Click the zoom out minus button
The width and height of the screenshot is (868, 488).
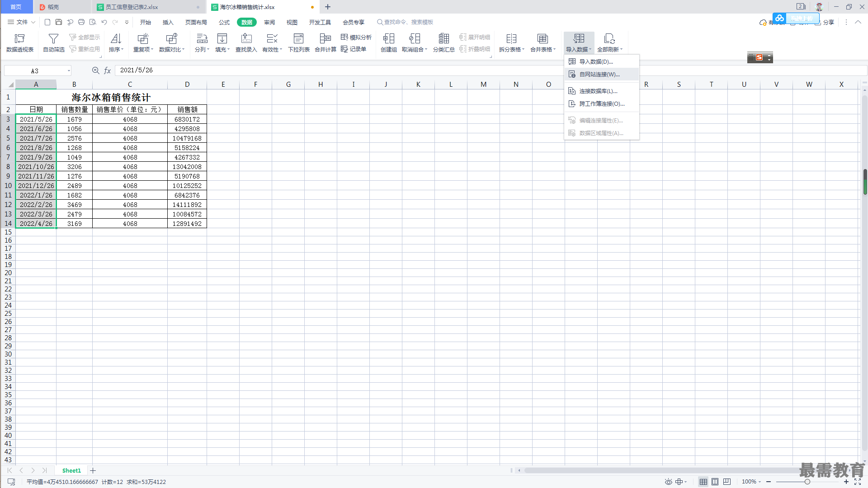(x=769, y=482)
